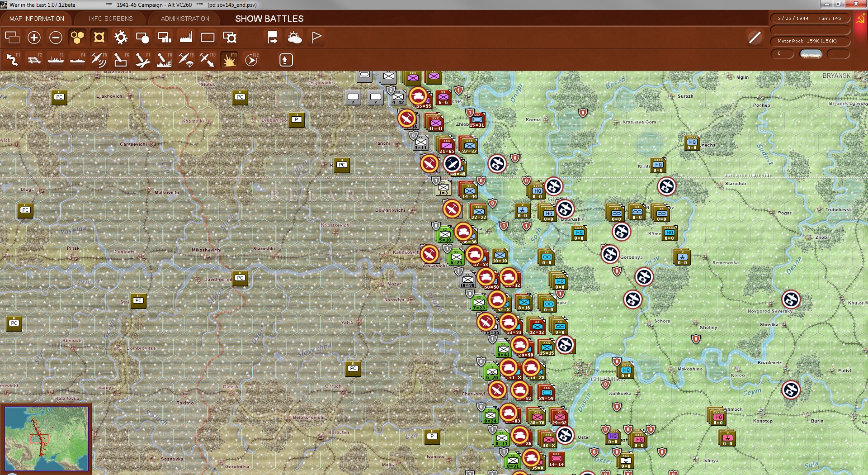The height and width of the screenshot is (475, 868).
Task: Select the F5 air recon icon
Action: point(99,60)
